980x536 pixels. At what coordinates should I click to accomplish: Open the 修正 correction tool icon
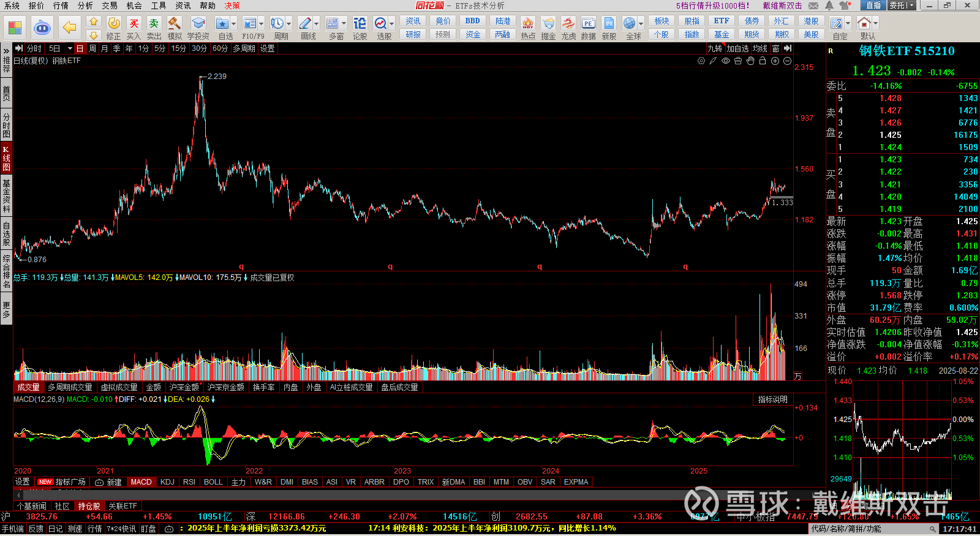114,23
